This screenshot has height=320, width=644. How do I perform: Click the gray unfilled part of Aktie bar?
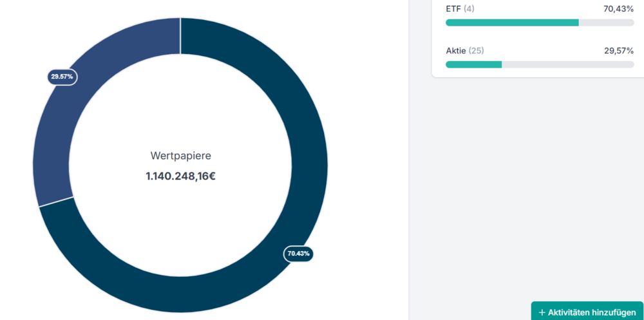click(567, 64)
